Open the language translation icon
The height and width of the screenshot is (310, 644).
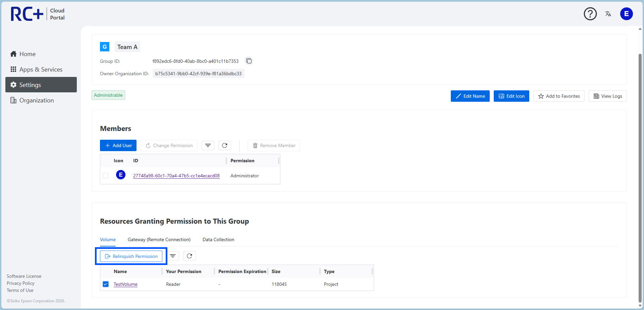tap(608, 14)
